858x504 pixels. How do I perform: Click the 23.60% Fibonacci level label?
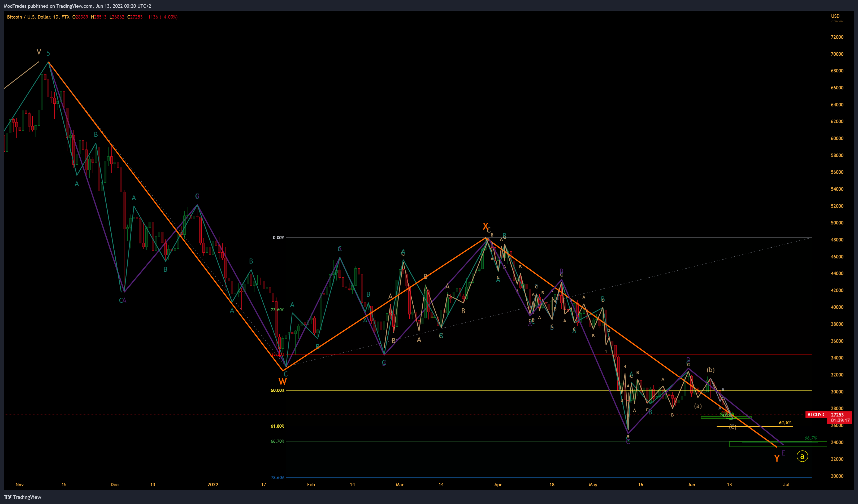click(278, 310)
